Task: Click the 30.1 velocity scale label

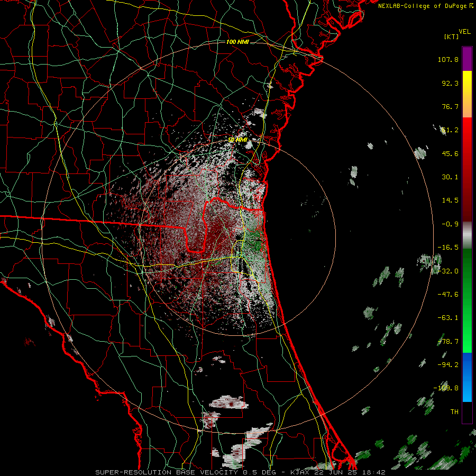Action: click(x=450, y=177)
